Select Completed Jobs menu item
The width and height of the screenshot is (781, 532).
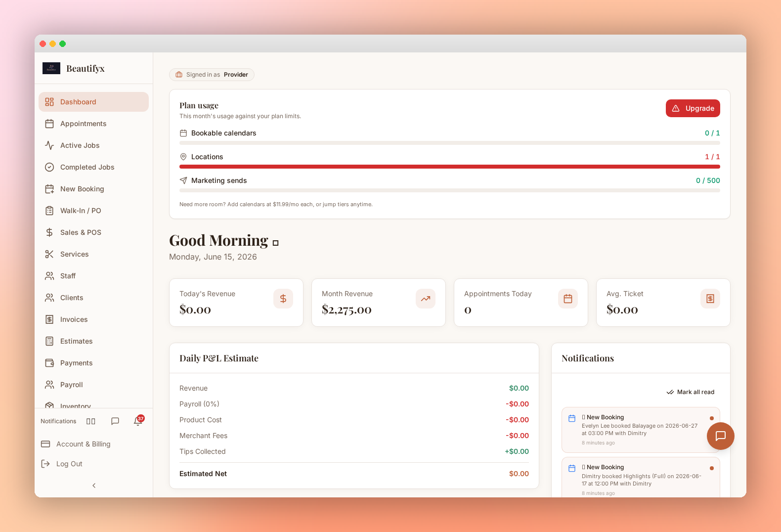click(93, 167)
